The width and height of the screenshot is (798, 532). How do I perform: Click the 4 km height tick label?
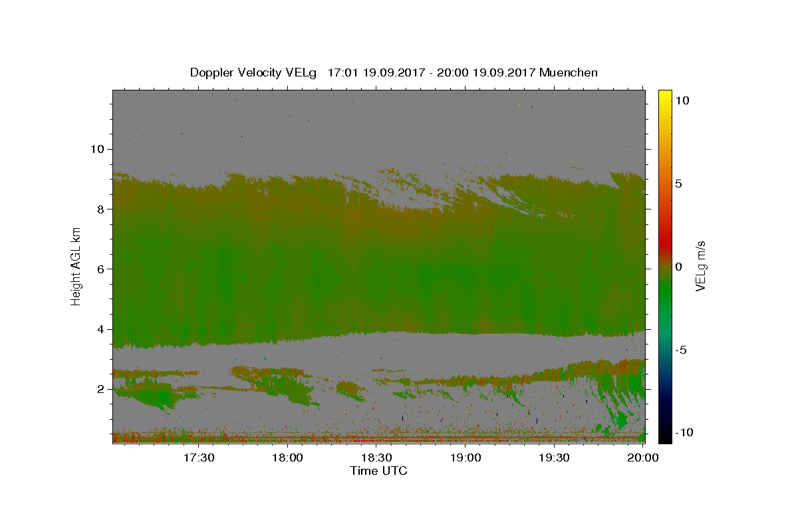coord(99,329)
